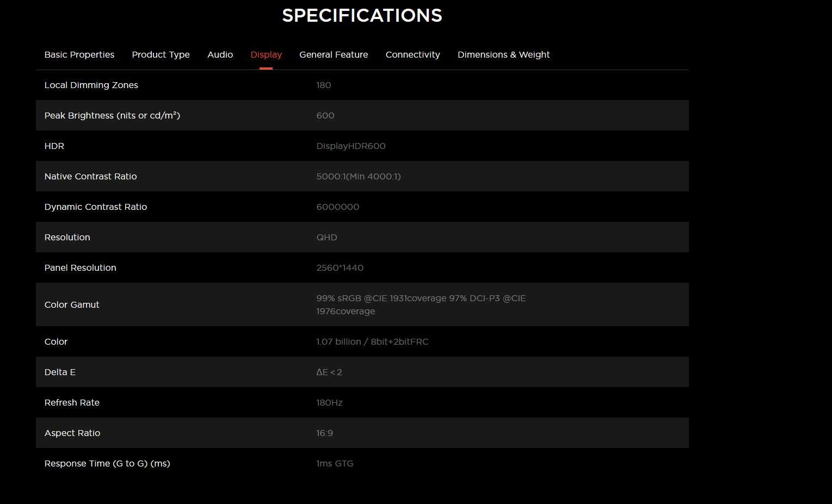
Task: Select the Local Dimming Zones row label
Action: 91,85
